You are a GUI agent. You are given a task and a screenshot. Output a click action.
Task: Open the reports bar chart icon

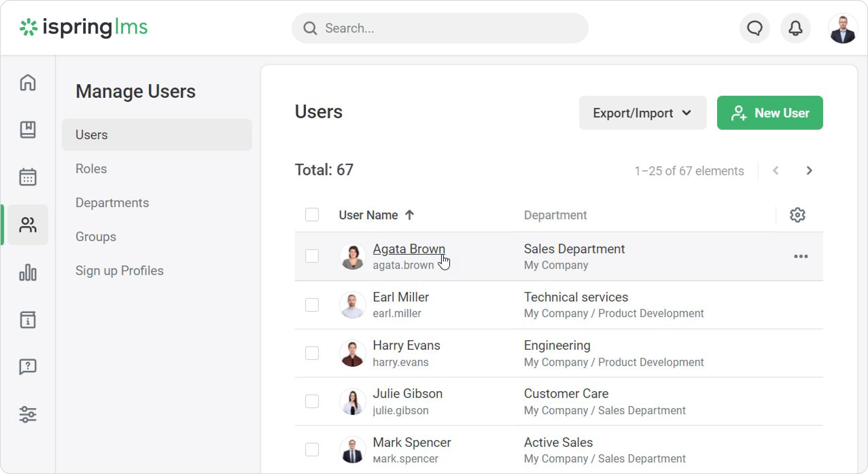click(x=28, y=272)
